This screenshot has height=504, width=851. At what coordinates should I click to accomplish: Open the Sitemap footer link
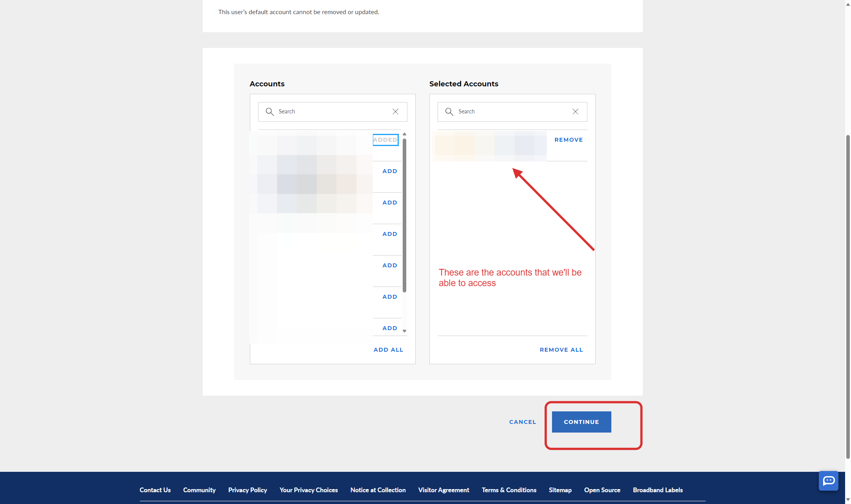(560, 490)
